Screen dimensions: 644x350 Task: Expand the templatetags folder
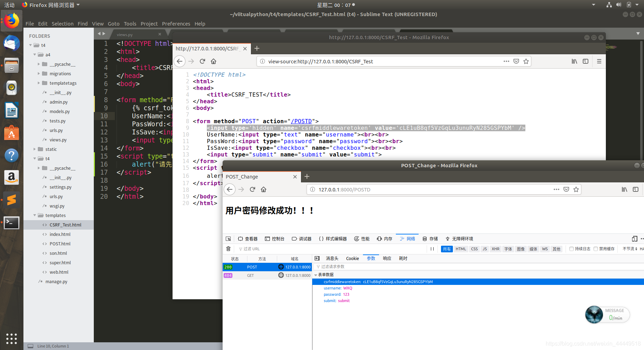pos(39,83)
